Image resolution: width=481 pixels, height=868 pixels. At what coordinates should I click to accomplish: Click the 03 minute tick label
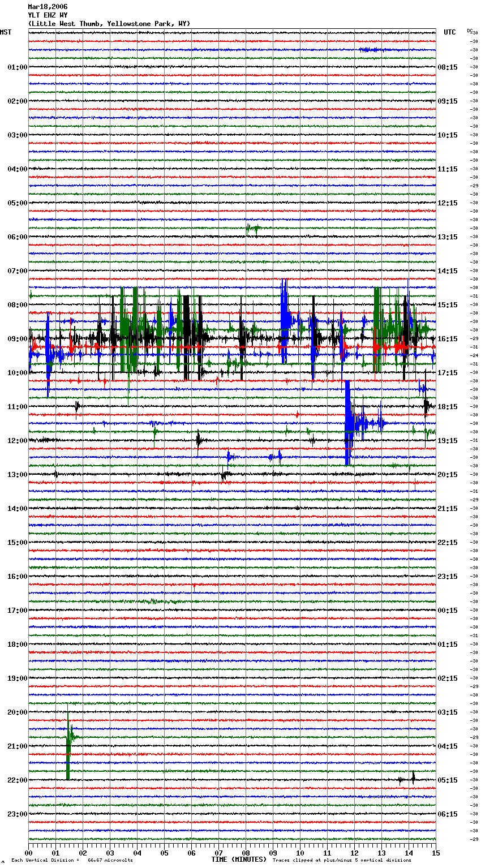[110, 853]
